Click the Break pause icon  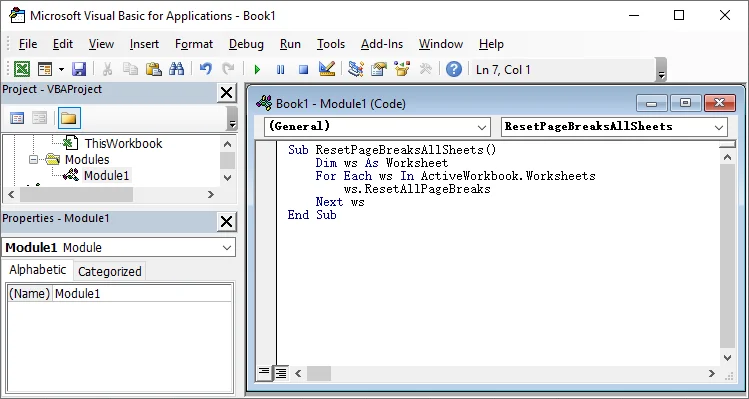coord(280,70)
